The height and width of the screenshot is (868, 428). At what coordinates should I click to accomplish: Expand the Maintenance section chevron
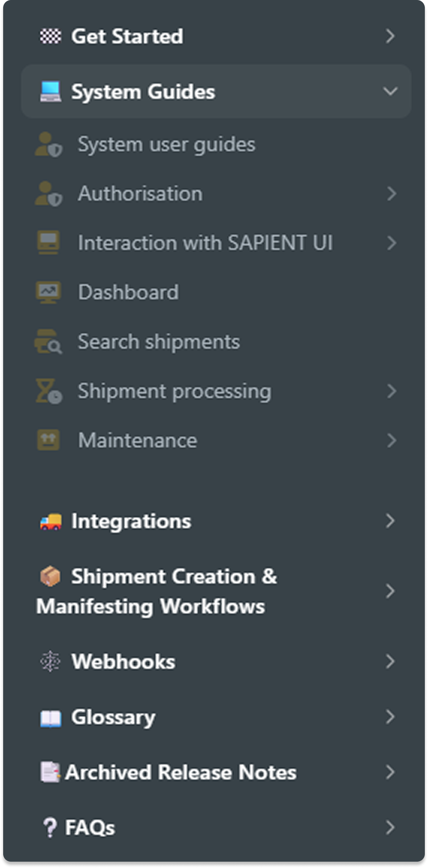click(391, 440)
